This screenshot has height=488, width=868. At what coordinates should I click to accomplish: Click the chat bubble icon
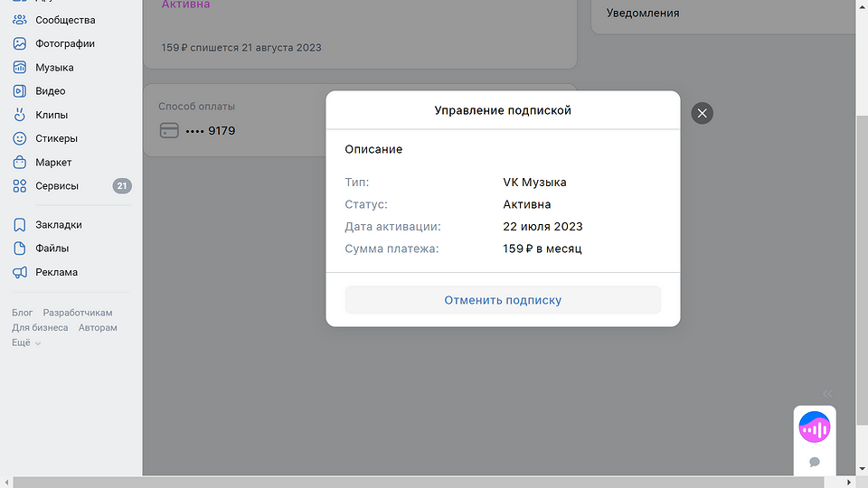(x=815, y=462)
